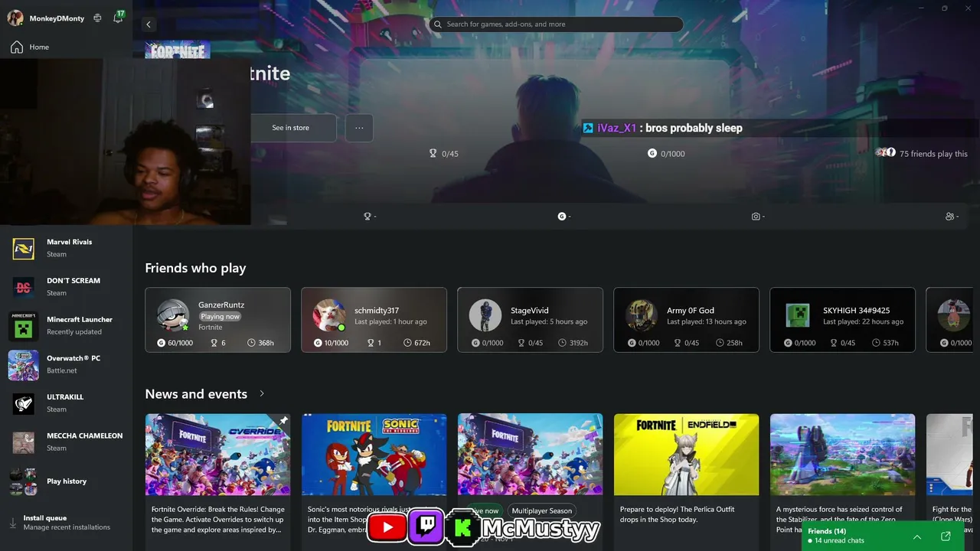Click the Friends (14) unread chats label
The width and height of the screenshot is (980, 551).
click(x=836, y=536)
